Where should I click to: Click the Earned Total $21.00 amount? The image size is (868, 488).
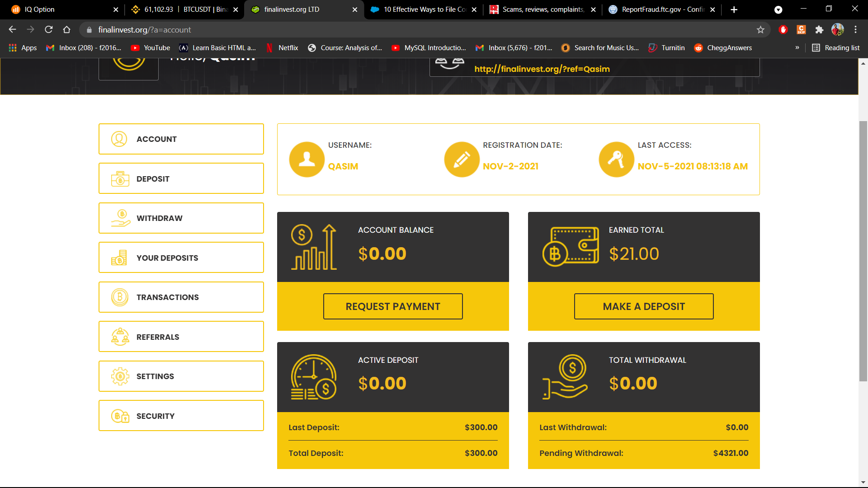click(634, 254)
